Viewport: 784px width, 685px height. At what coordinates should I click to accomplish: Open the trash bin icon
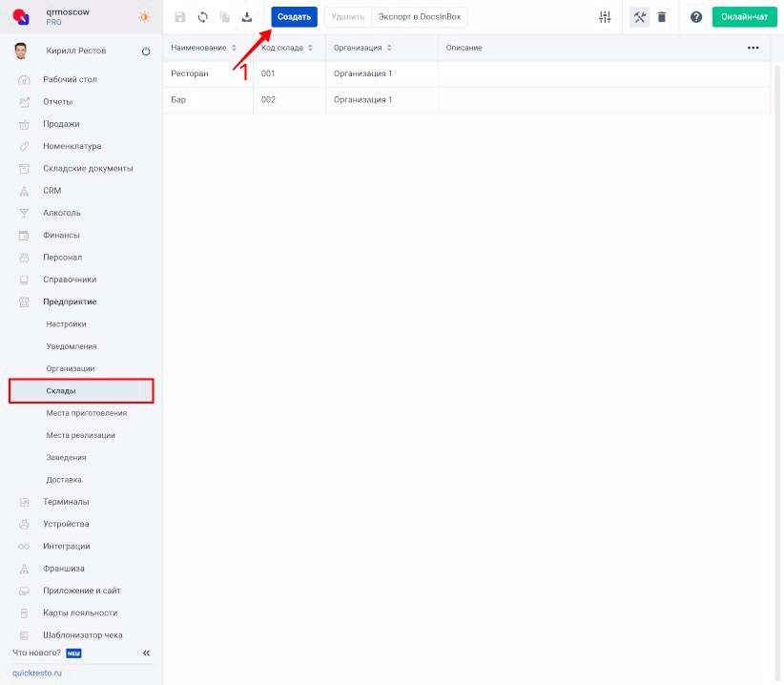[662, 17]
